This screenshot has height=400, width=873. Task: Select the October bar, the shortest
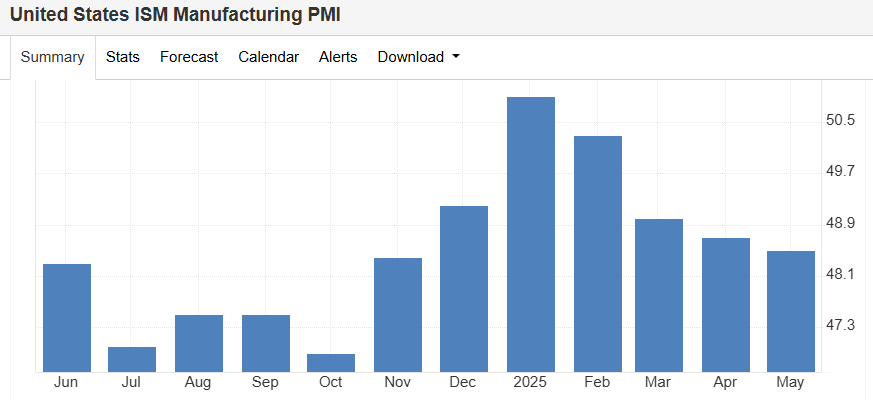331,363
